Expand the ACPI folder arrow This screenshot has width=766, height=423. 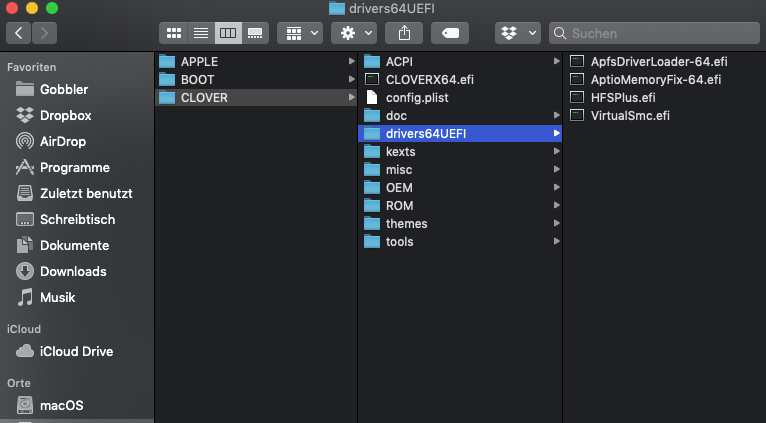(556, 61)
